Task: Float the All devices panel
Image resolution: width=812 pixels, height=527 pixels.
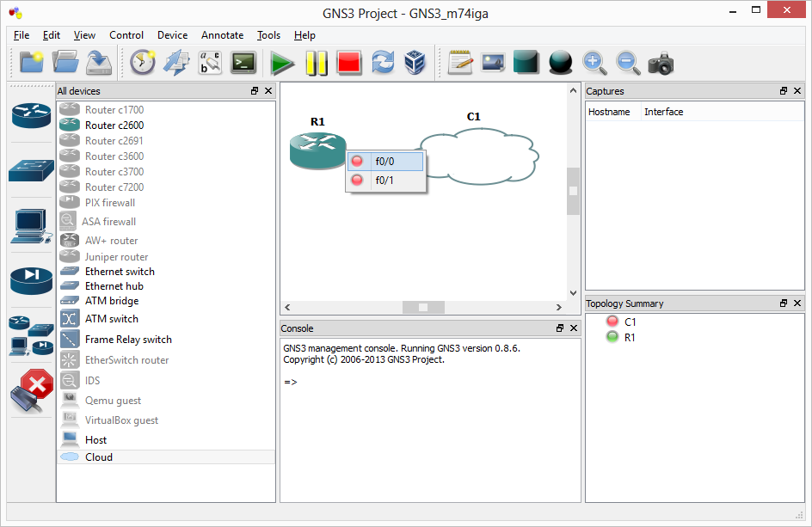Action: pyautogui.click(x=255, y=90)
